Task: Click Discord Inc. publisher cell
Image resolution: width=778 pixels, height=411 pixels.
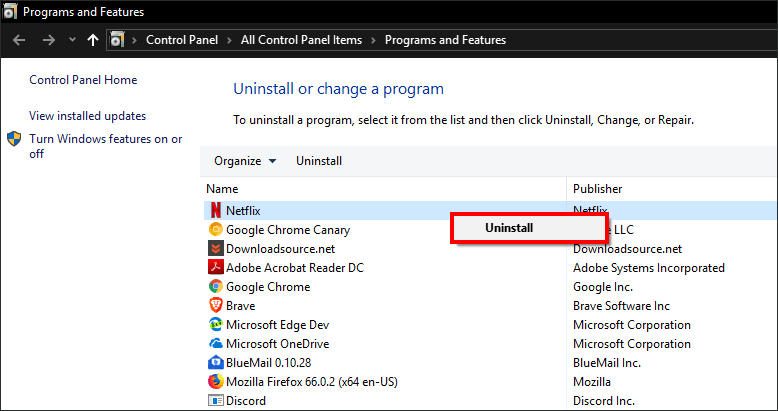Action: (x=604, y=401)
